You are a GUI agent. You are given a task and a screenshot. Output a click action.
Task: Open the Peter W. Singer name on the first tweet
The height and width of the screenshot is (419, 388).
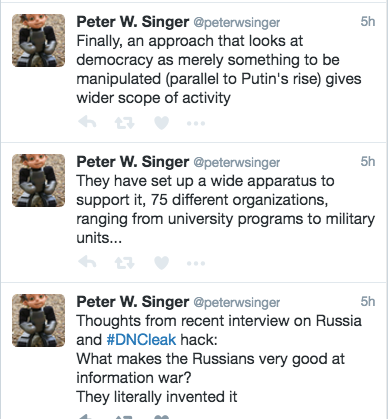coord(133,22)
